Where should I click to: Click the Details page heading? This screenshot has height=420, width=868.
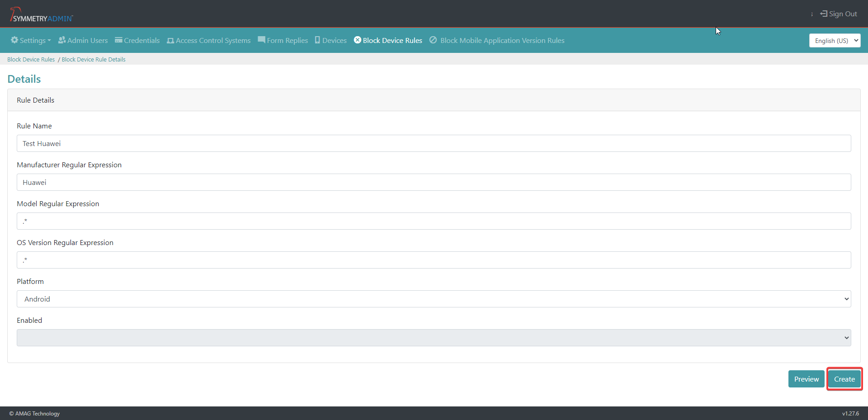pos(24,79)
